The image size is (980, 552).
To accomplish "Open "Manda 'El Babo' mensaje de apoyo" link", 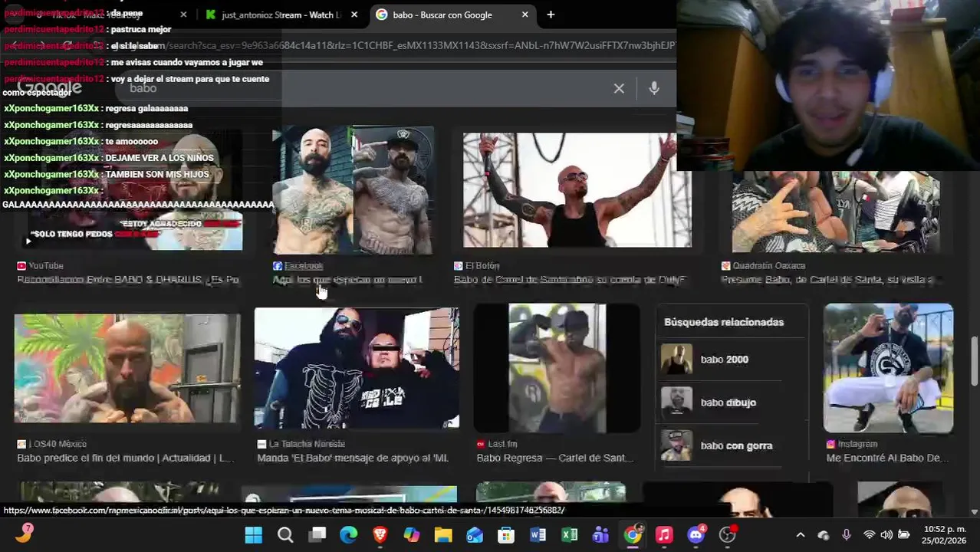I will point(353,458).
